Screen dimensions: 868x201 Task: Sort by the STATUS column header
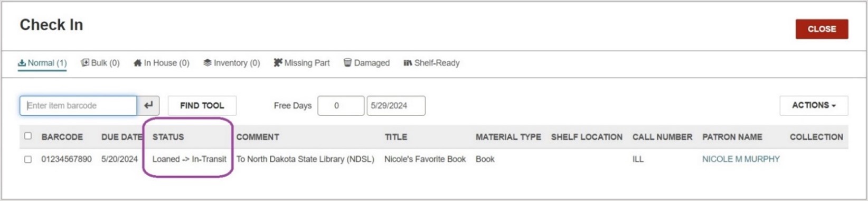tap(168, 137)
